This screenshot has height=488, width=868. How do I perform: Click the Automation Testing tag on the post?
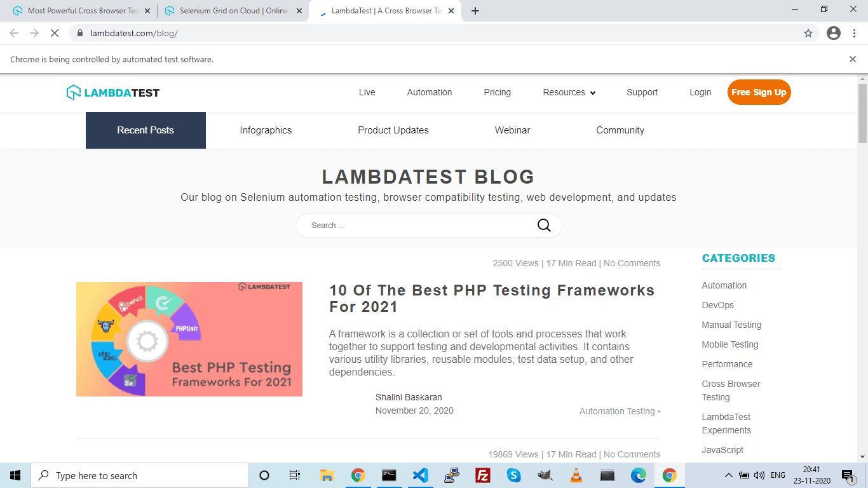[617, 411]
